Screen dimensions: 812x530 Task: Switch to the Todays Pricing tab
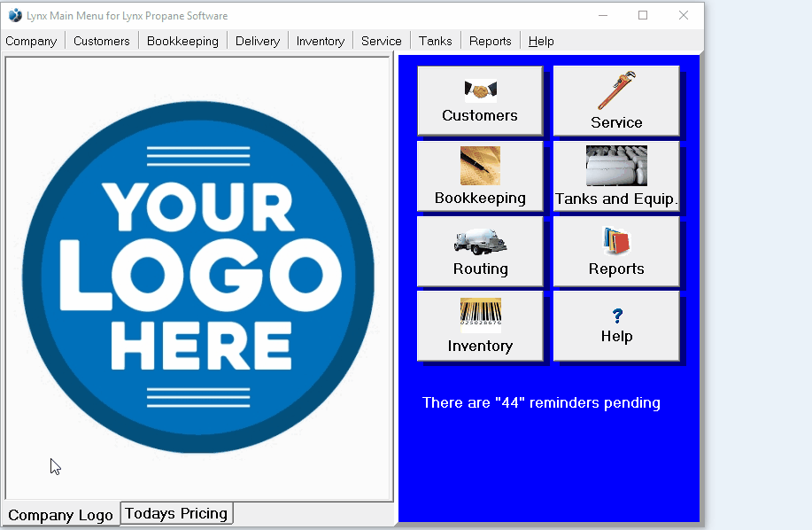[x=176, y=514]
